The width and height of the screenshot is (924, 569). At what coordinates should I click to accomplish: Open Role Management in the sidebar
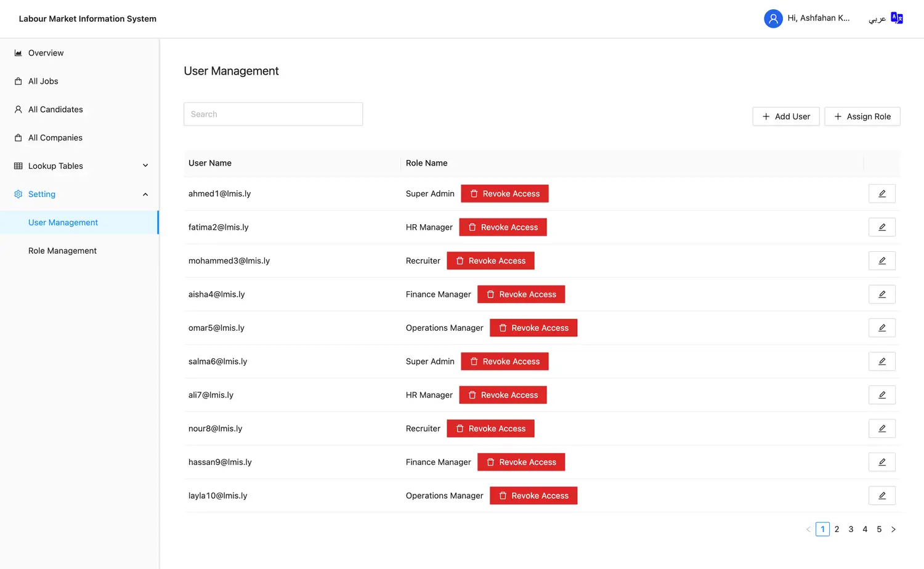pyautogui.click(x=62, y=251)
